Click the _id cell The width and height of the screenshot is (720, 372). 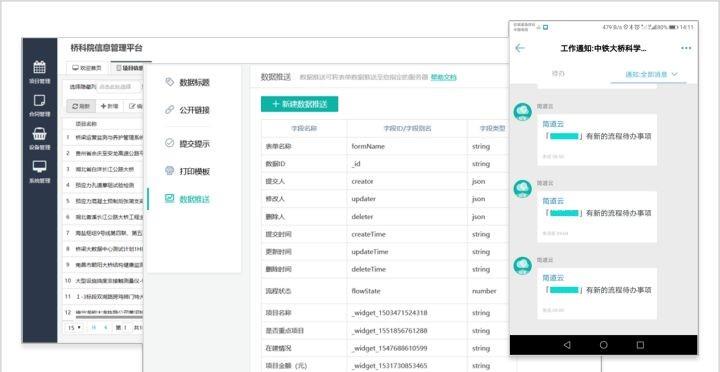407,164
